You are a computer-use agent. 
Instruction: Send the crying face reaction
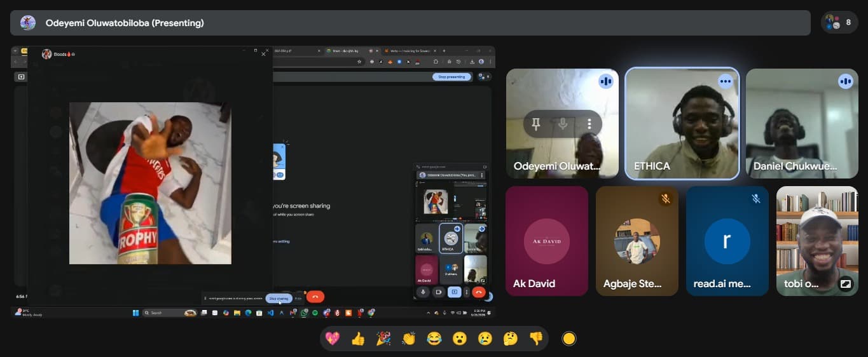tap(485, 339)
